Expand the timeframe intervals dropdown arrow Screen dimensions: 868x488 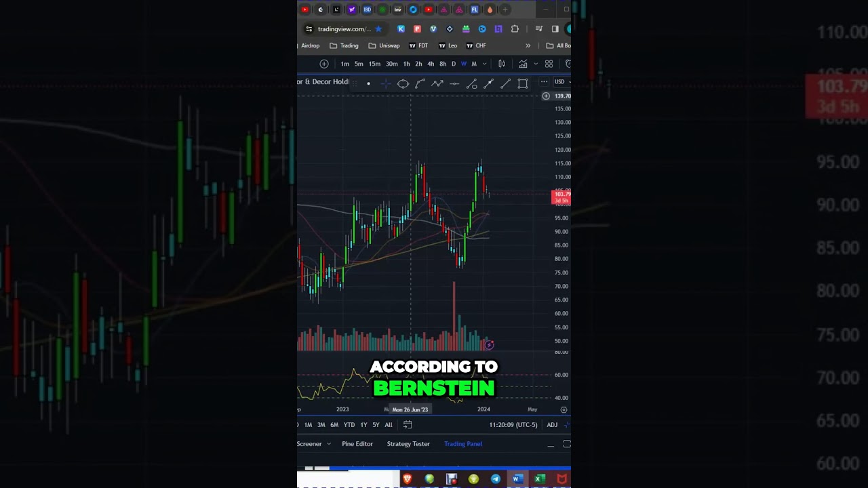(484, 64)
